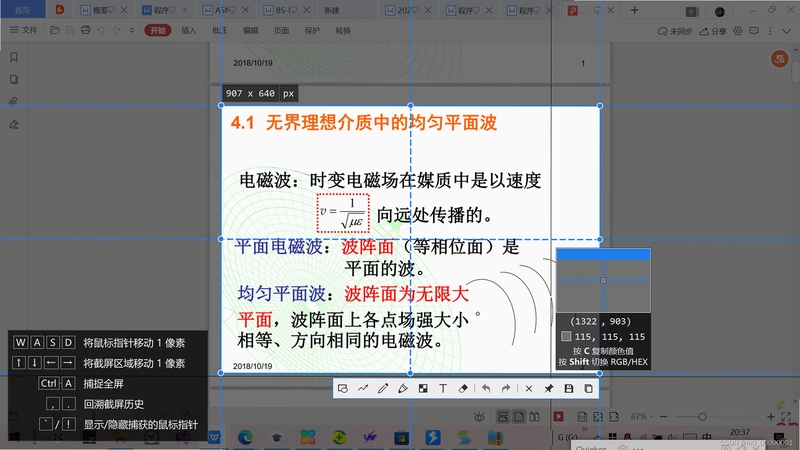Close the ASN document tab
Image resolution: width=800 pixels, height=450 pixels.
[x=245, y=10]
